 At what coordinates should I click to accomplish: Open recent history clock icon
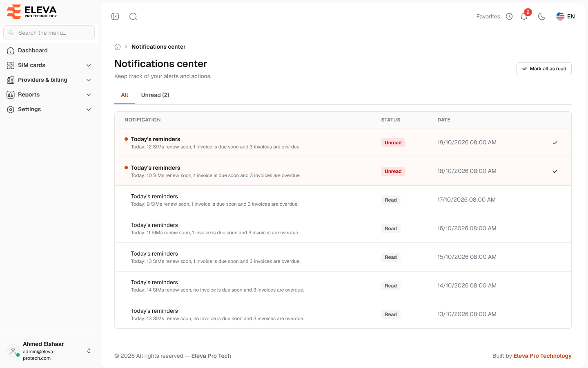pyautogui.click(x=509, y=16)
